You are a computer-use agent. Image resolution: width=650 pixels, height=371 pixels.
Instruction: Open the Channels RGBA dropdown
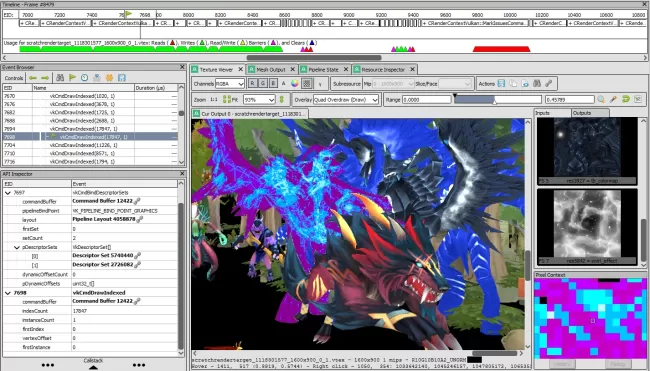tap(230, 84)
